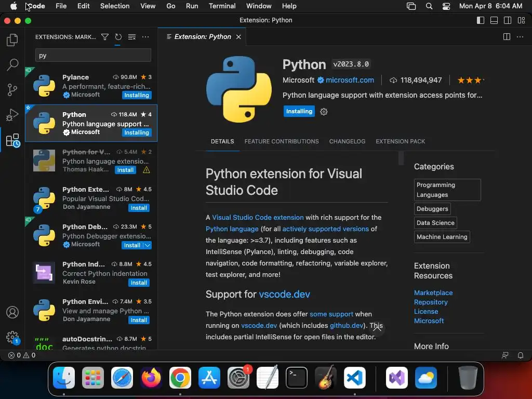Open Manage gear in activity bar
532x399 pixels.
tap(13, 338)
